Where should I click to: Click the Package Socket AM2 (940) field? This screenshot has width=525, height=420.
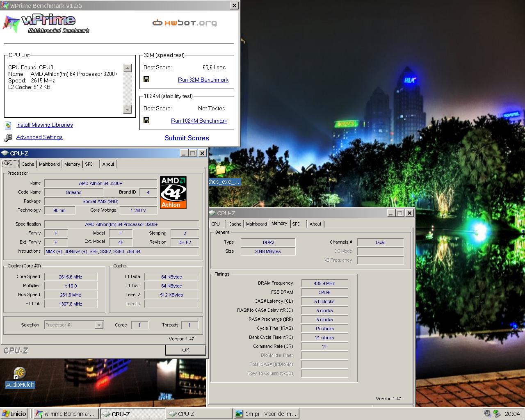pyautogui.click(x=100, y=201)
